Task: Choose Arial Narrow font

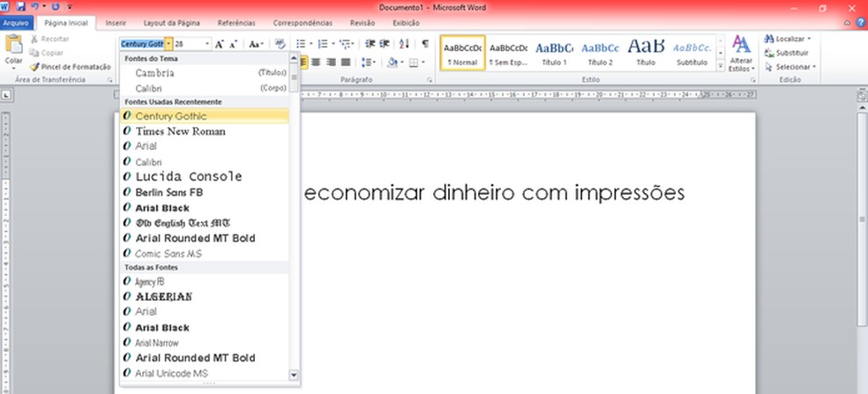Action: click(205, 343)
